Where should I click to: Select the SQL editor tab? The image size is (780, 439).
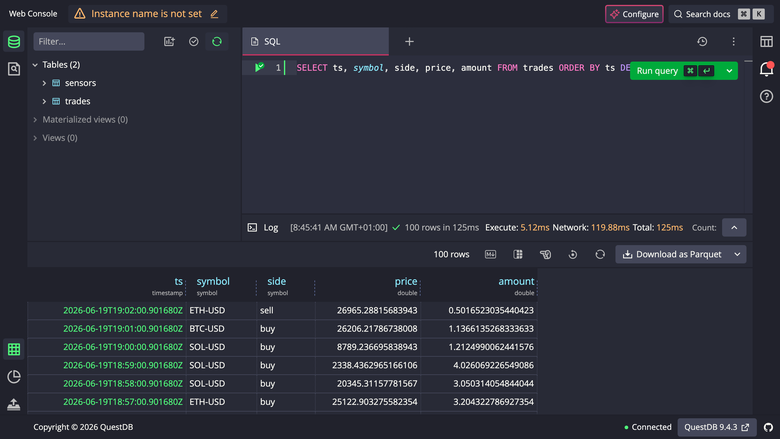(x=315, y=42)
